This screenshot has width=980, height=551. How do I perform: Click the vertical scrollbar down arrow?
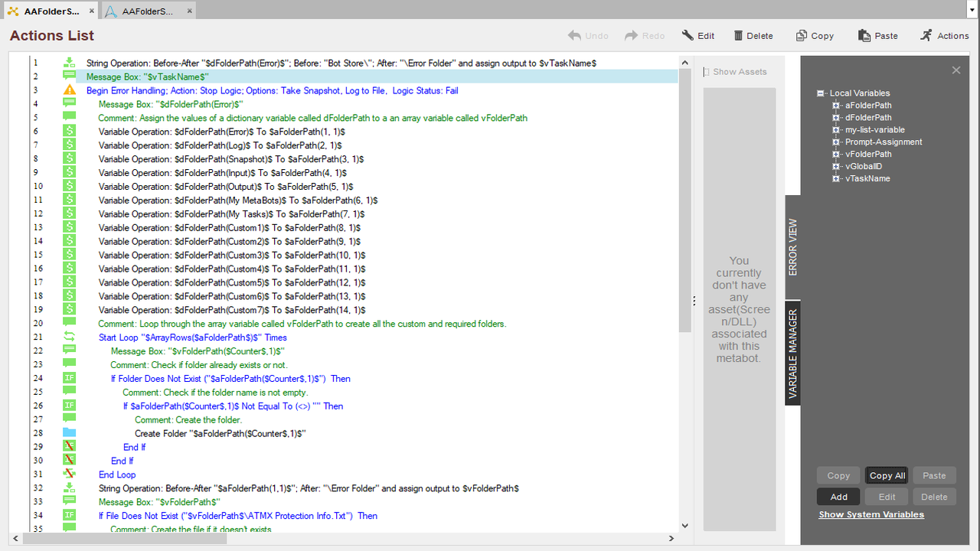(684, 526)
